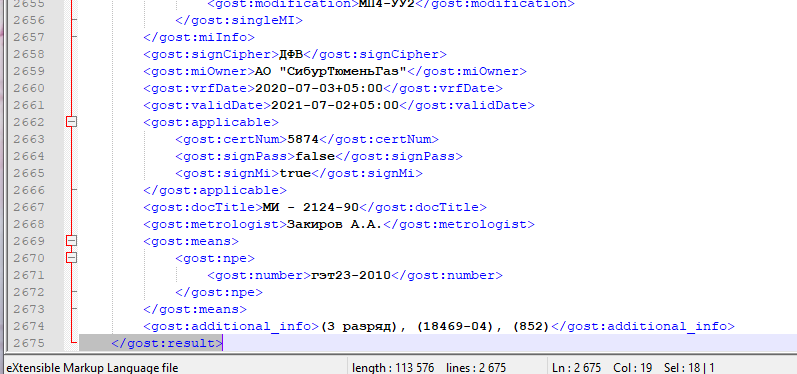Click the lines 2 675 status entry
This screenshot has height=374, width=797.
(x=476, y=367)
